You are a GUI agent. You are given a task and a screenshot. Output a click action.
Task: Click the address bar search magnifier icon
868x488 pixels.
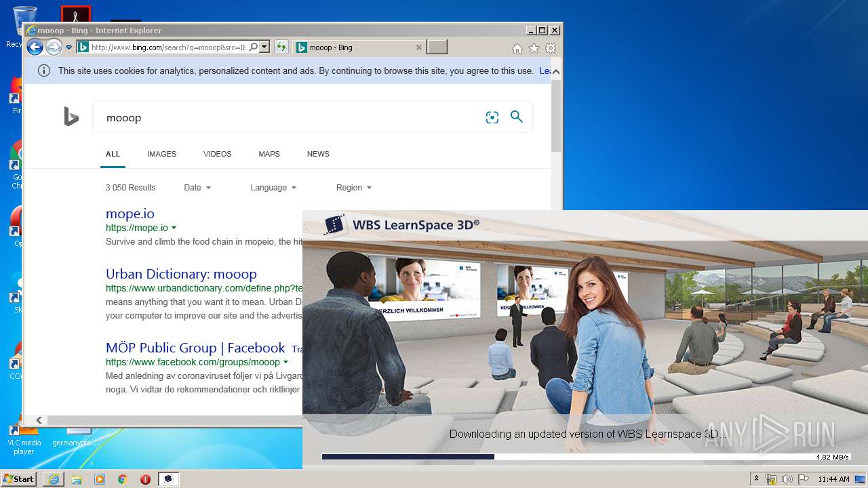click(x=254, y=47)
